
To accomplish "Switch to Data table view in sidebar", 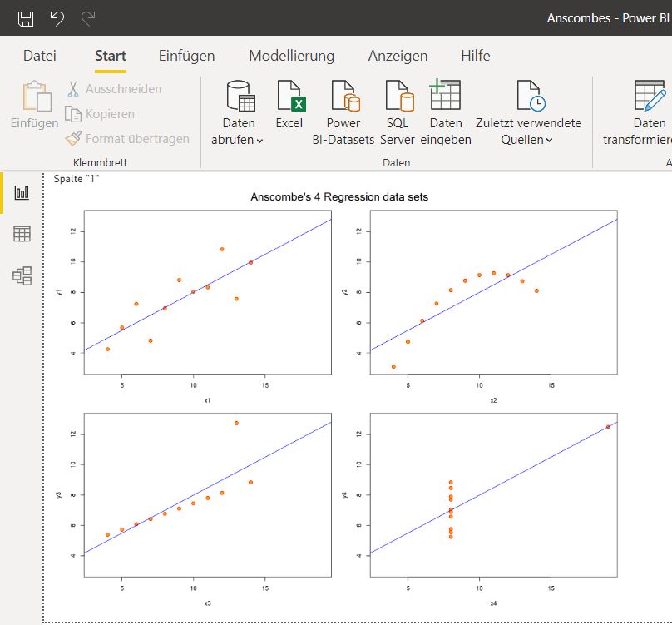I will pos(22,234).
